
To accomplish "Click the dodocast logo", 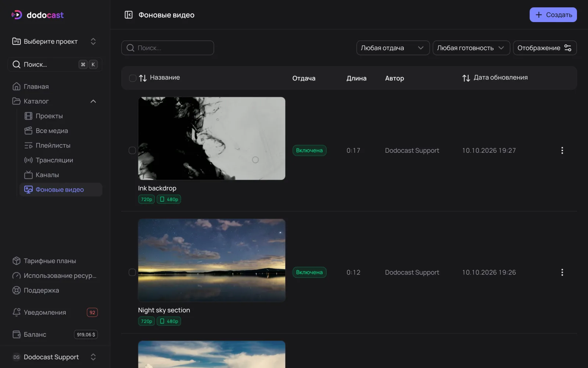I will (37, 15).
